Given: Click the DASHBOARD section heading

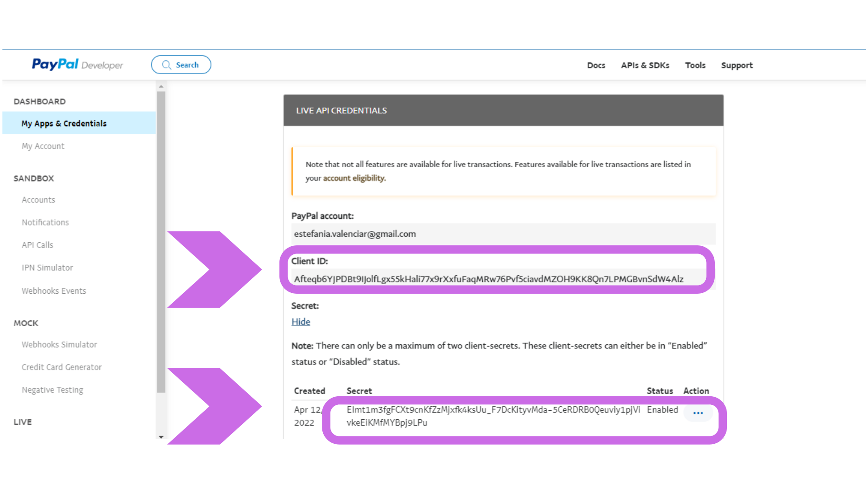Looking at the screenshot, I should click(40, 101).
